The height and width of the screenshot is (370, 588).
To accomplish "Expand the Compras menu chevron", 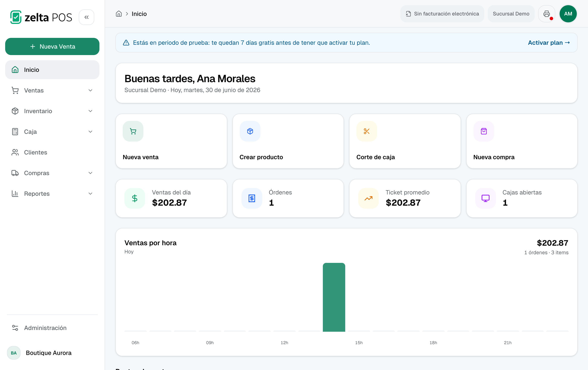I will point(90,173).
